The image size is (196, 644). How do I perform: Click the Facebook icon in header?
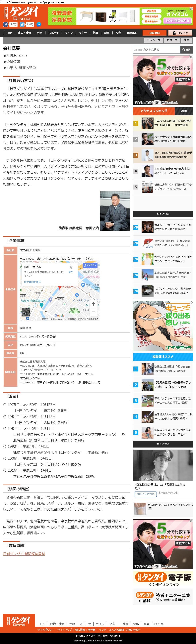pyautogui.click(x=6, y=24)
